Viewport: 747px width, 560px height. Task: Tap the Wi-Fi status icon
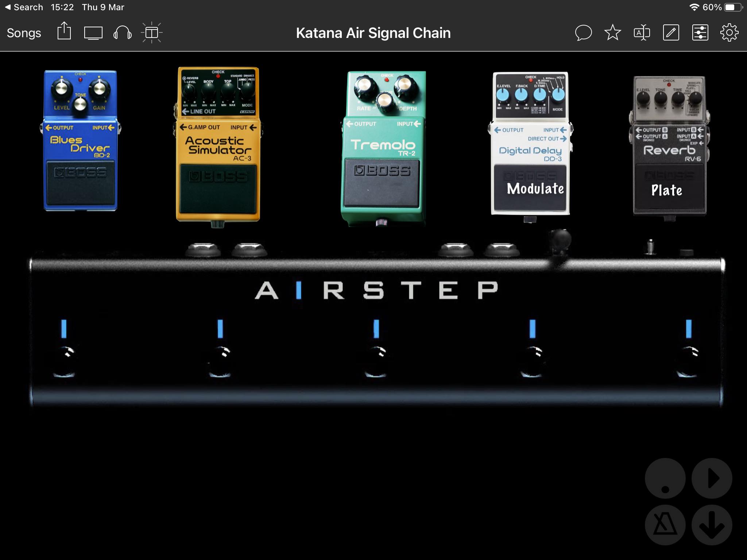click(x=694, y=7)
